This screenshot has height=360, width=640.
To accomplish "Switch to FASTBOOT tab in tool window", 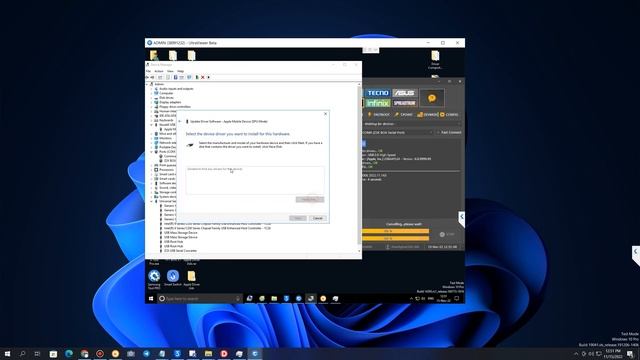I will tap(379, 115).
